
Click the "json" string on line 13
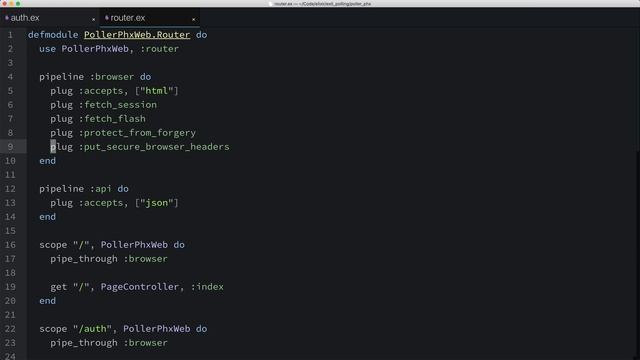pos(157,203)
